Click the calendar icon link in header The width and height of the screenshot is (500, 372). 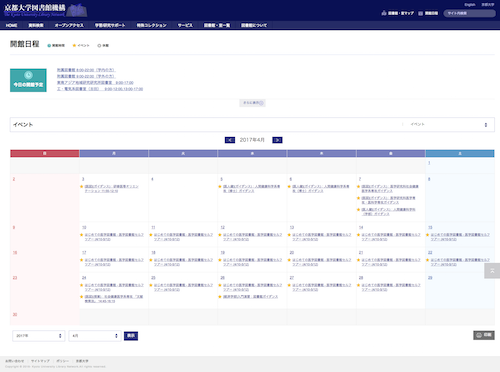point(428,13)
